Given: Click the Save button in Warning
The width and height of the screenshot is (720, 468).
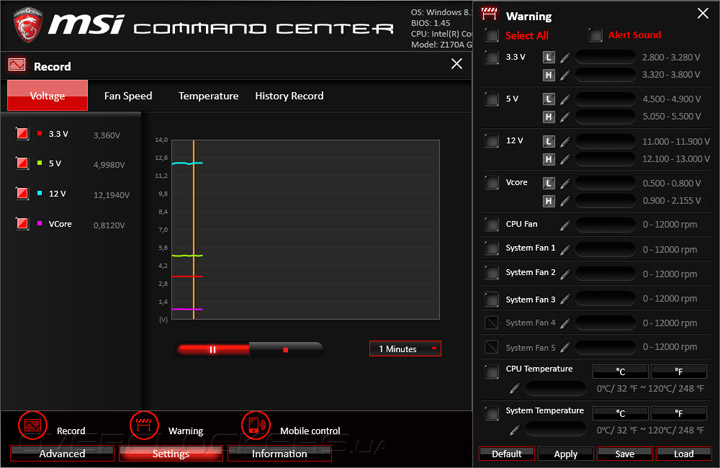Looking at the screenshot, I should (624, 453).
